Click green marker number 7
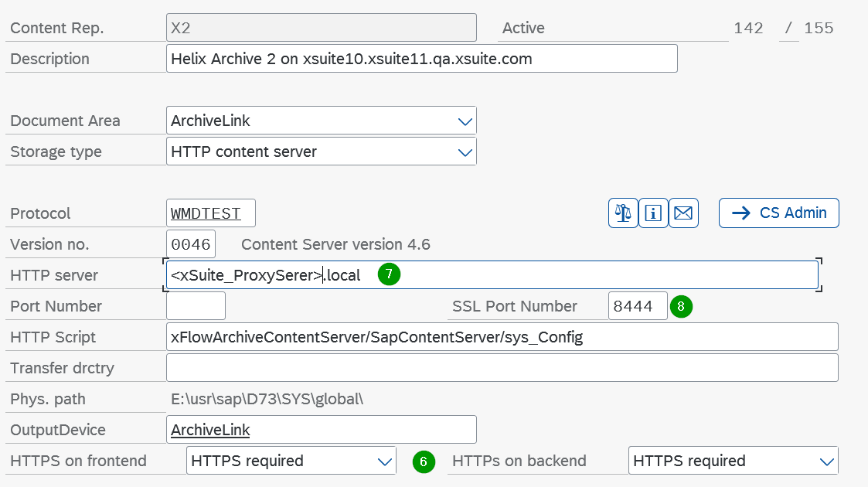This screenshot has width=868, height=487. pos(389,274)
